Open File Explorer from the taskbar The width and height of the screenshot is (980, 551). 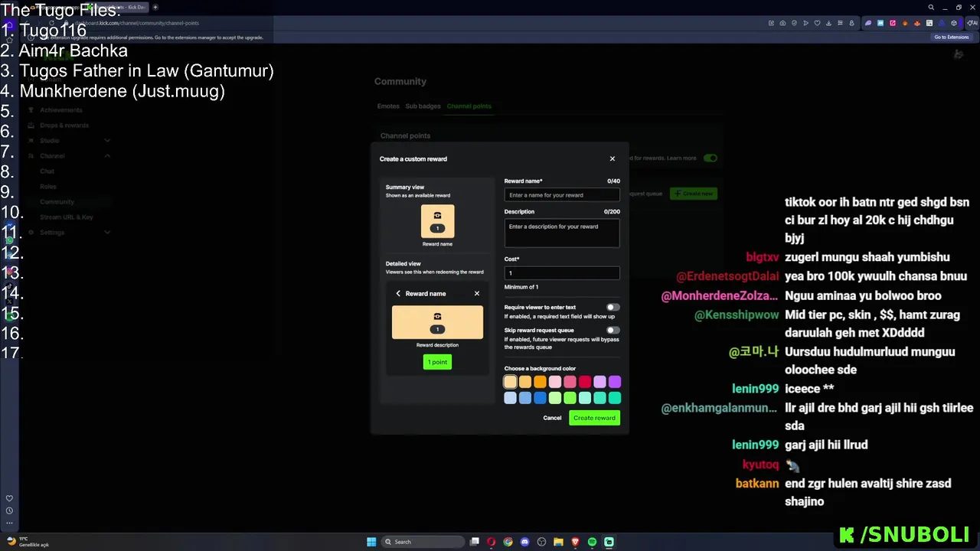(559, 542)
